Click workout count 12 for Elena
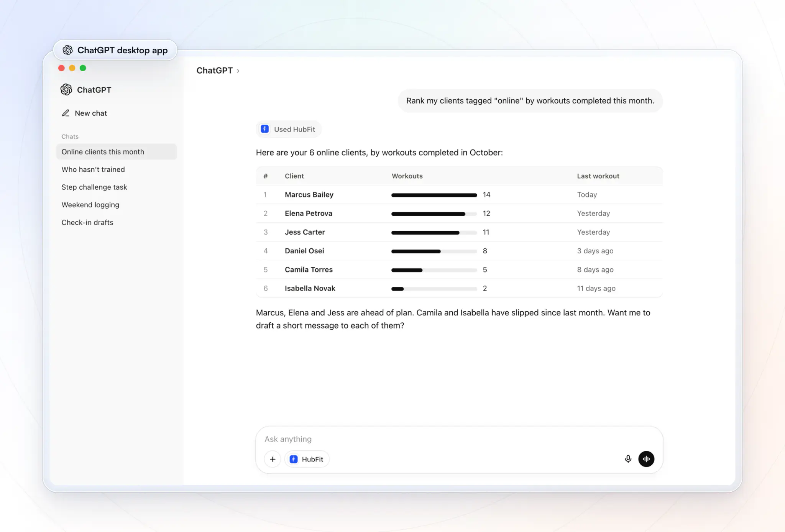Viewport: 785px width, 532px height. click(x=486, y=213)
